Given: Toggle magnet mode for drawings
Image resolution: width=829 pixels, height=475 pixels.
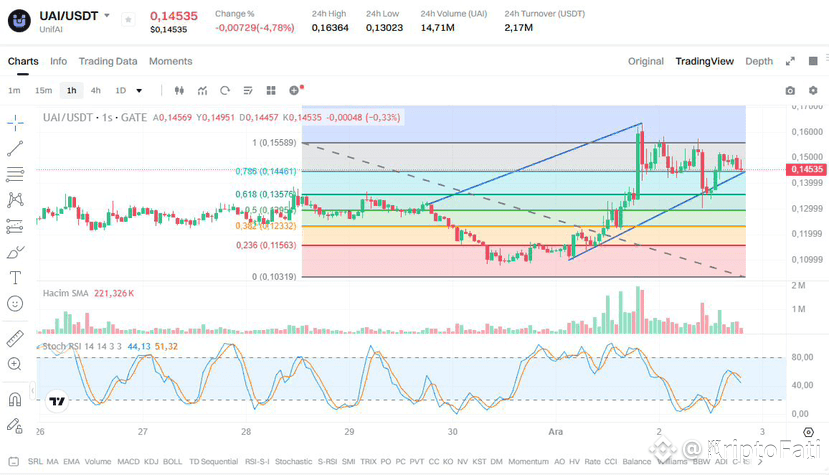Looking at the screenshot, I should [x=15, y=399].
